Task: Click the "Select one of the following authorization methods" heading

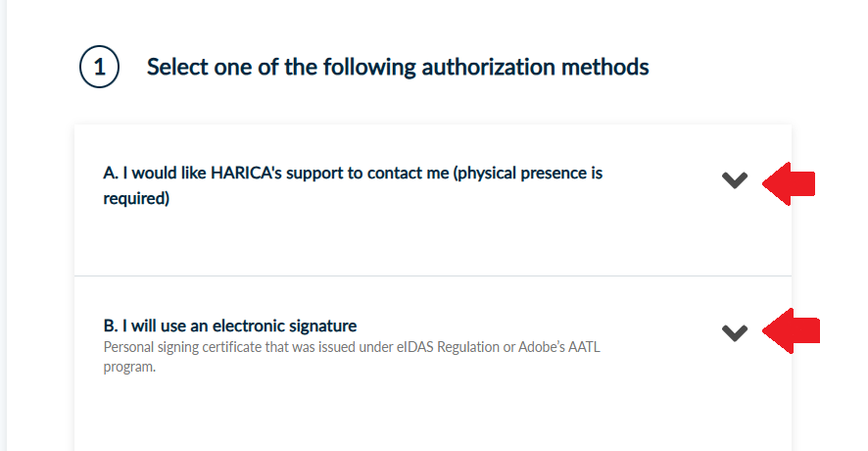Action: pos(397,68)
